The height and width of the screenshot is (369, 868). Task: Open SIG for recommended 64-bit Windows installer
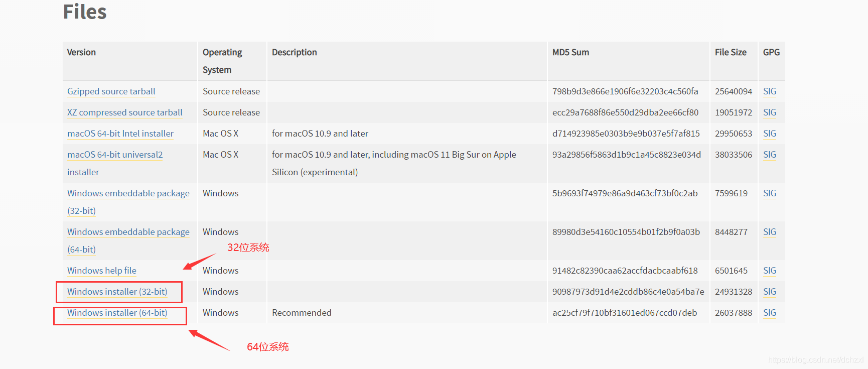coord(769,313)
